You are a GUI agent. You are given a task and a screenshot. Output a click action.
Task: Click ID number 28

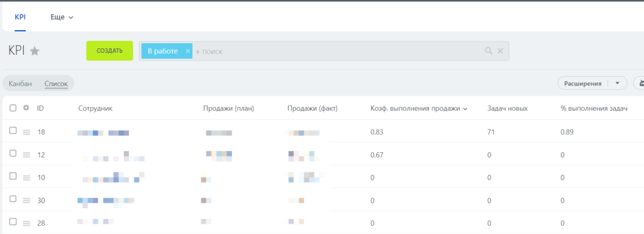coord(41,223)
